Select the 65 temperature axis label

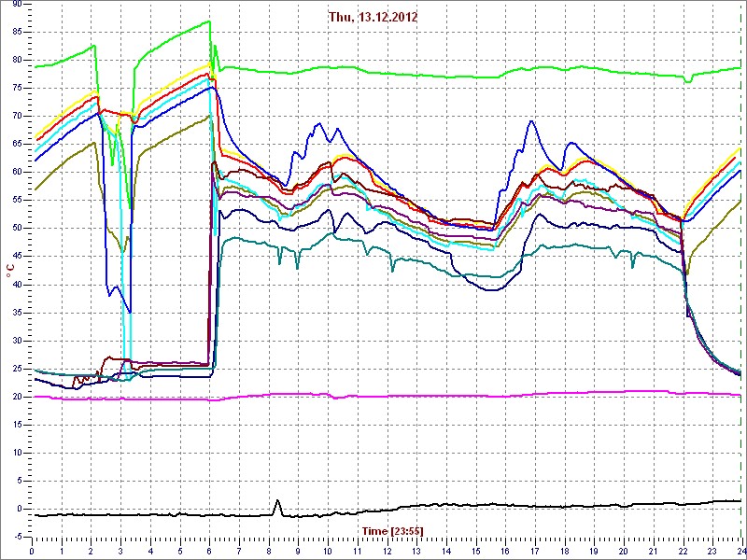[x=16, y=145]
